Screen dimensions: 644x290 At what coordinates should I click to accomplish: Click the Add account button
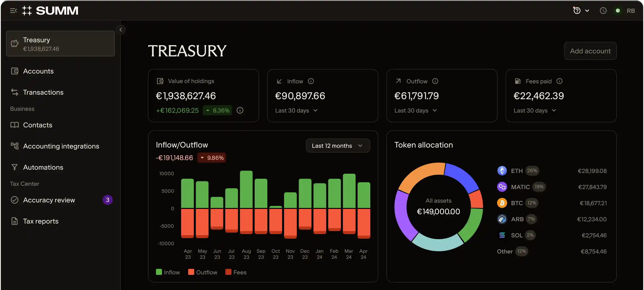tap(590, 51)
